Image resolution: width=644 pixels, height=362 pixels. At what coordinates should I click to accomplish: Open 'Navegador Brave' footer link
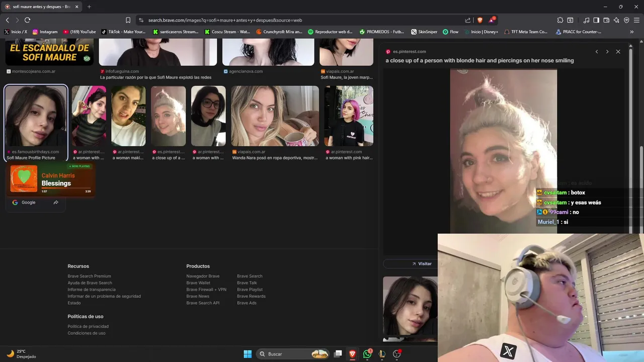203,276
